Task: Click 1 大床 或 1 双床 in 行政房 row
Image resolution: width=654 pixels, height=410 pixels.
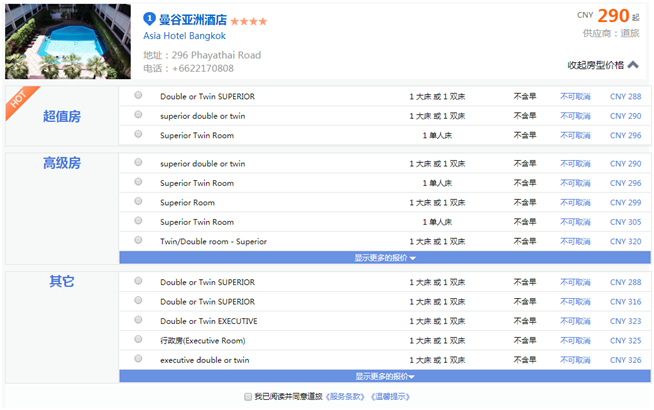Action: pos(437,340)
